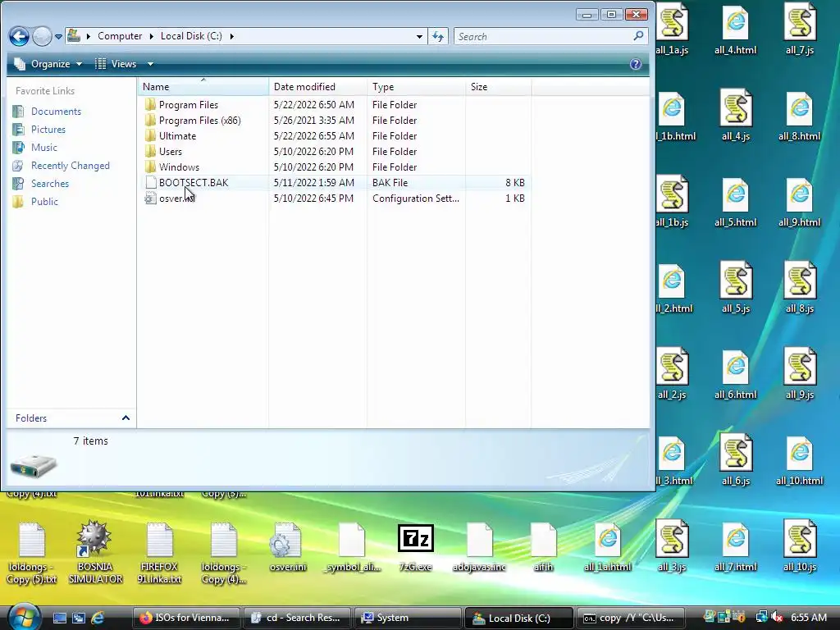Select all_4.js desktop icon
840x630 pixels.
pos(736,116)
